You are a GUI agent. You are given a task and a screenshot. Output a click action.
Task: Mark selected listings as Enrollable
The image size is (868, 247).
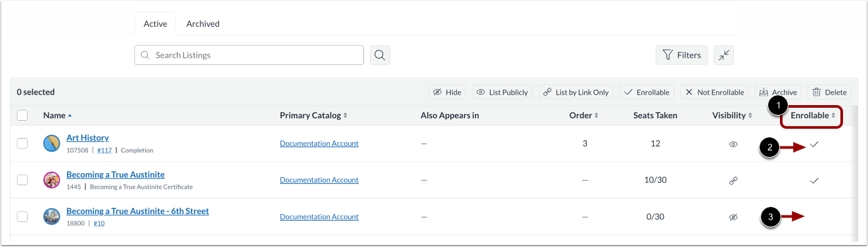(x=647, y=92)
